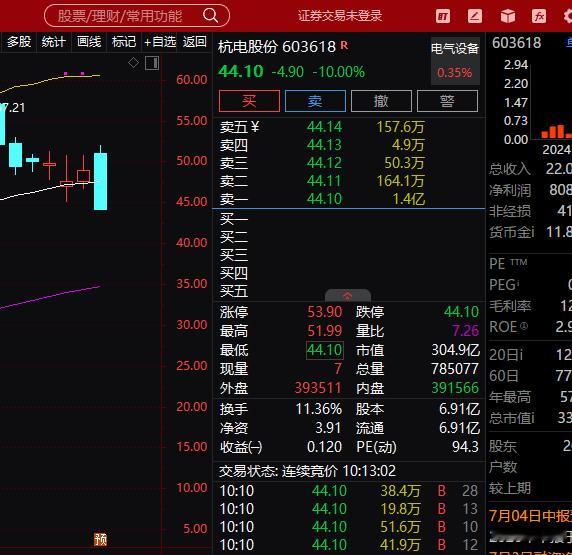Click the 净利润 label in right panel

510,190
